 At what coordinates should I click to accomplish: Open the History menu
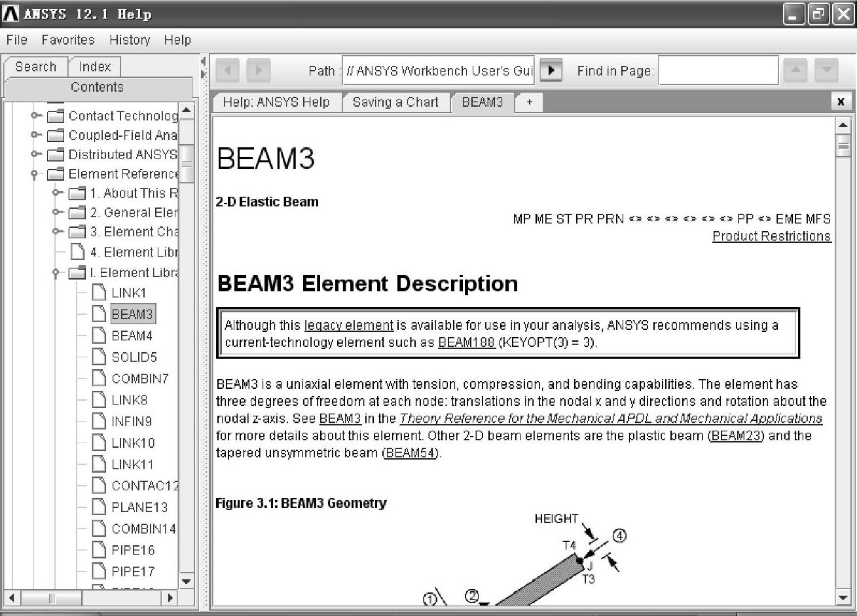click(x=130, y=40)
